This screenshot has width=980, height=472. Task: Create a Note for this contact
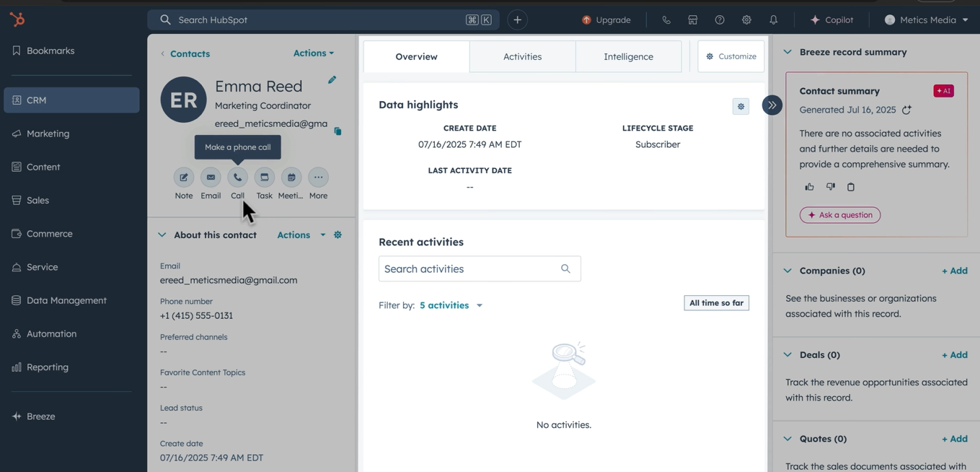click(x=183, y=178)
